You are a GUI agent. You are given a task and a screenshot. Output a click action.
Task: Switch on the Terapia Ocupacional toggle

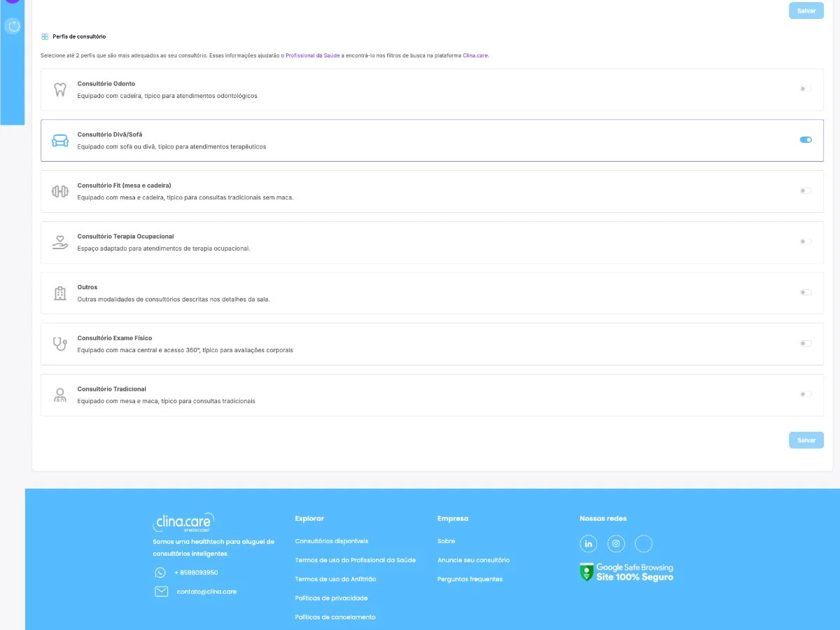(x=806, y=241)
